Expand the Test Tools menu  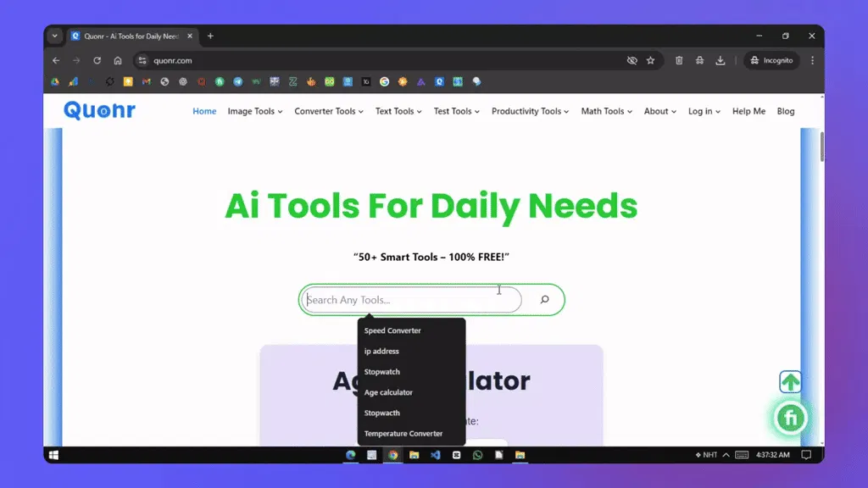pyautogui.click(x=456, y=111)
